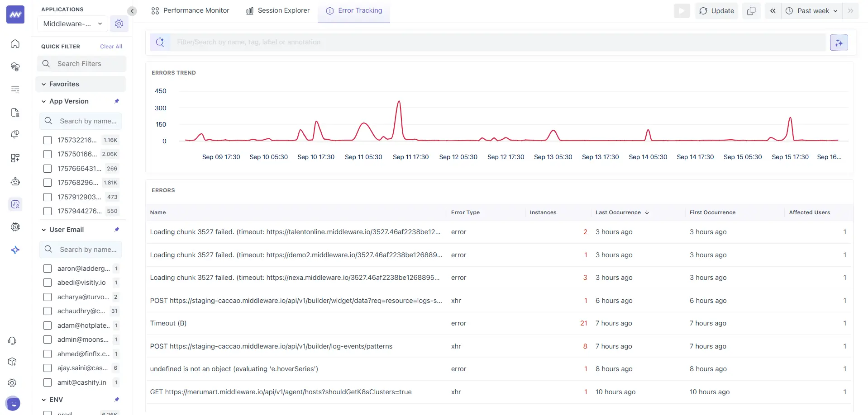Viewport: 868px width, 415px height.
Task: Open the bot agent icon in the sidebar
Action: click(15, 181)
